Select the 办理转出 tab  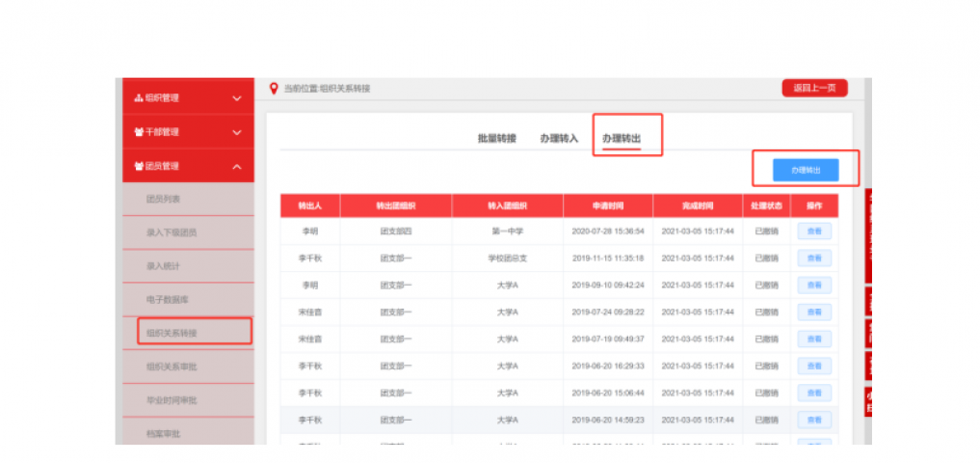tap(622, 139)
